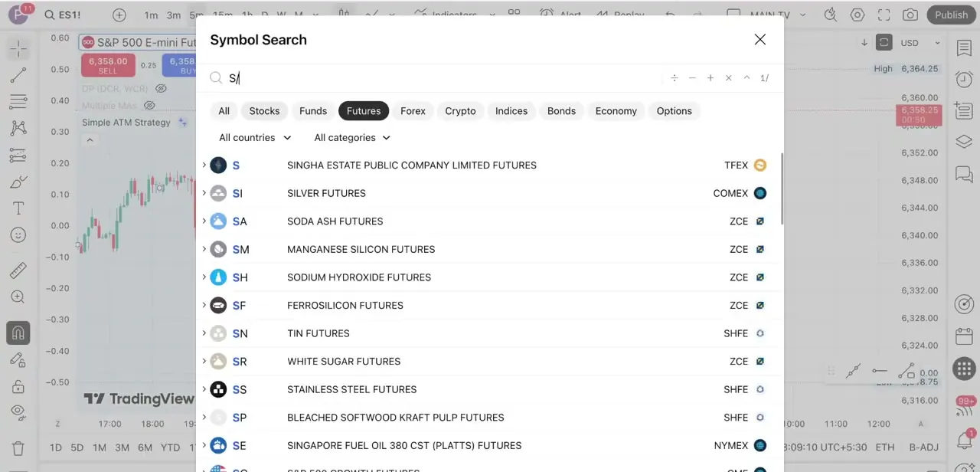
Task: Select the 5D date range
Action: (x=77, y=447)
